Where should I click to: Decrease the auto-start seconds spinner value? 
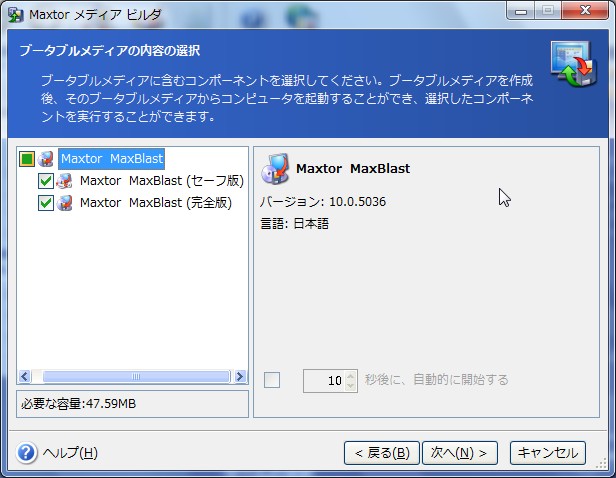(x=351, y=386)
